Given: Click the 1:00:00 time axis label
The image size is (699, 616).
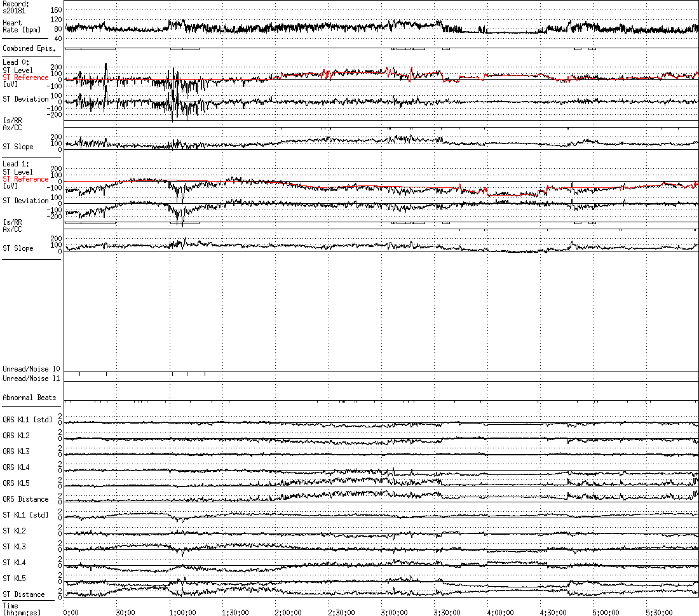Looking at the screenshot, I should tap(182, 612).
